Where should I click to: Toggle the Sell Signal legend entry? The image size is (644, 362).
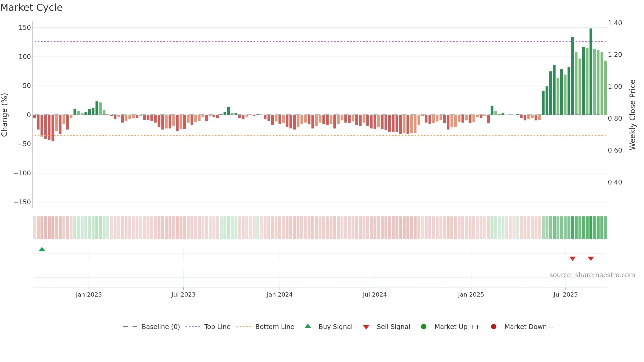[x=386, y=327]
